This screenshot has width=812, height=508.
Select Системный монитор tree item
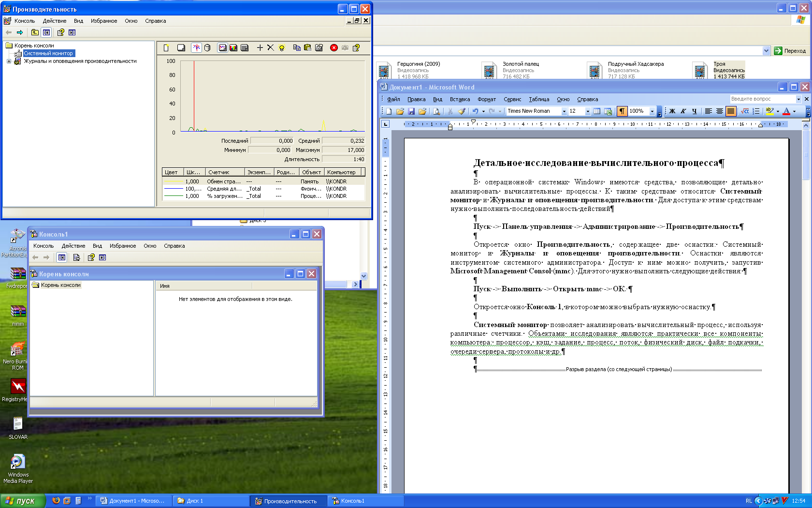48,53
